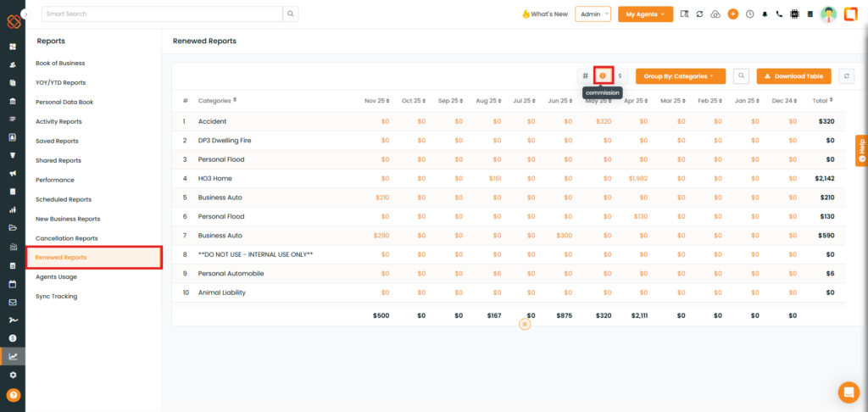Open the clock history icon
Viewport: 868px width, 412px height.
coord(749,14)
